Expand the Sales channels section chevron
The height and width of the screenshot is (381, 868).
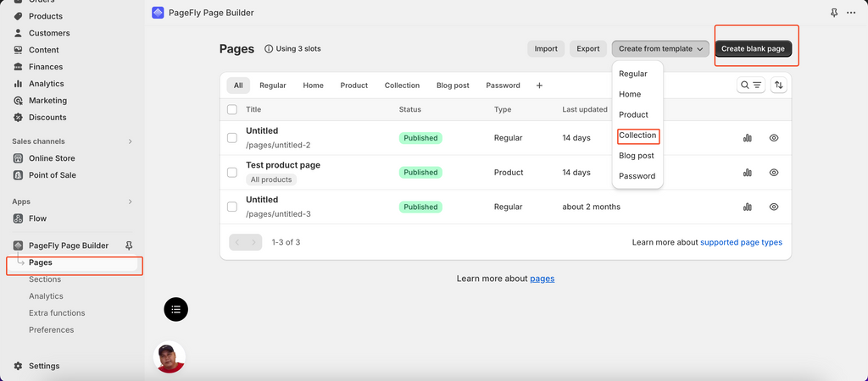pyautogui.click(x=130, y=141)
